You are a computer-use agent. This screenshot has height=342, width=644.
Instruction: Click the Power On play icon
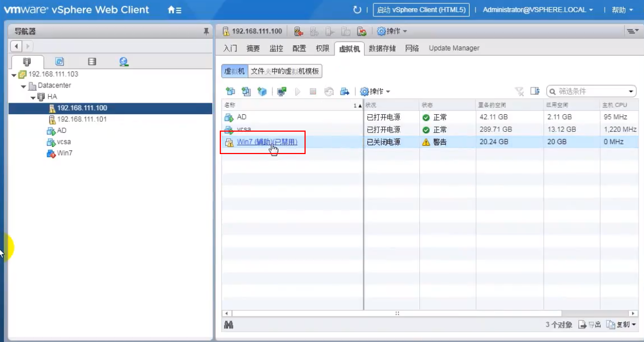298,91
